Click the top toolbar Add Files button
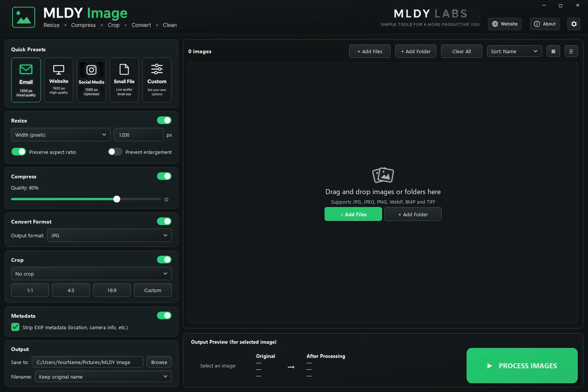 click(x=370, y=51)
